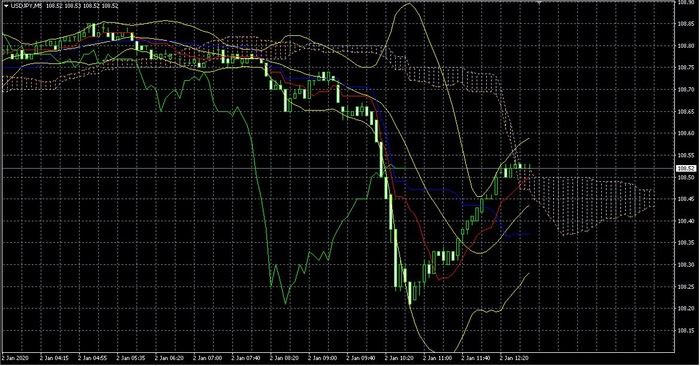700x366 pixels.
Task: Click the '2 Jan 11:00' time label
Action: coord(438,358)
